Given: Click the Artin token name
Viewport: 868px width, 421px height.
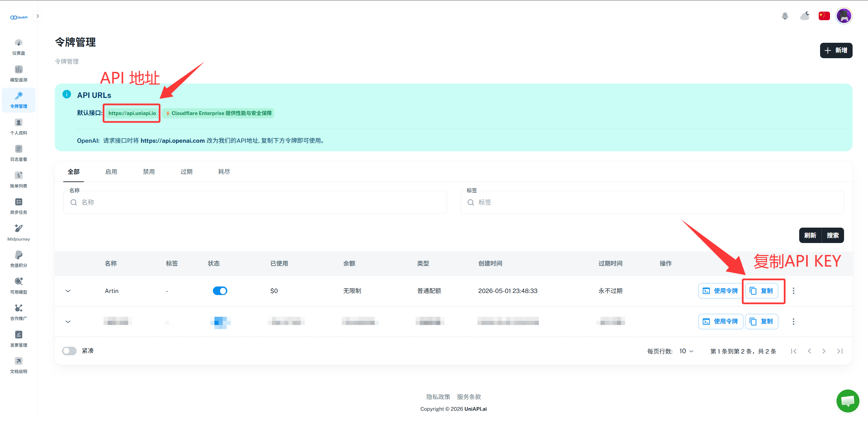Looking at the screenshot, I should click(112, 291).
